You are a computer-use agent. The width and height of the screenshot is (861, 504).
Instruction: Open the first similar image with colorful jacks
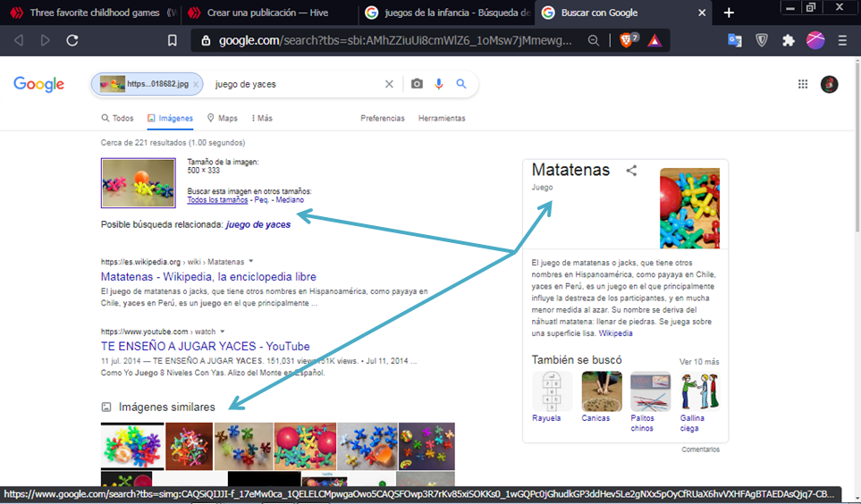[x=132, y=446]
